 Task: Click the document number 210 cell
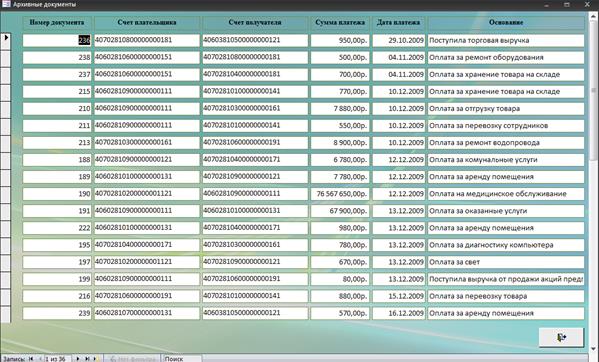57,108
